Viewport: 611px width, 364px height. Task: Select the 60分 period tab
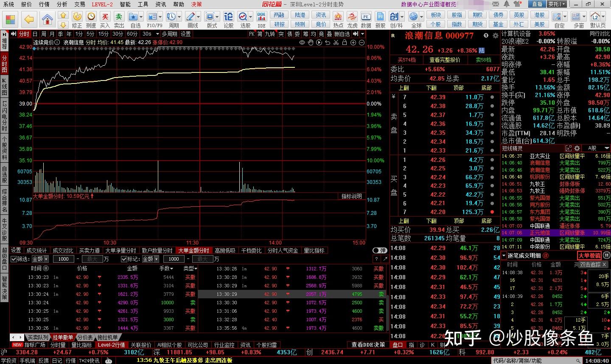132,34
